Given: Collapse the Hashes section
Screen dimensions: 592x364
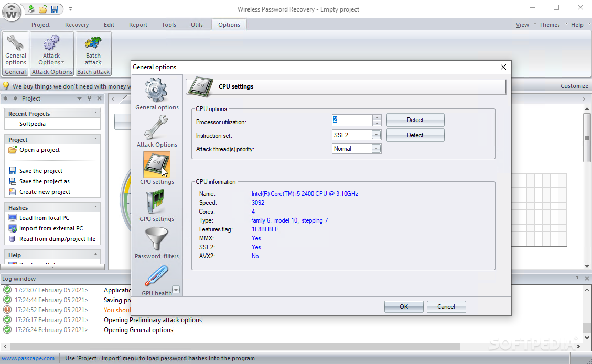Looking at the screenshot, I should click(x=95, y=207).
